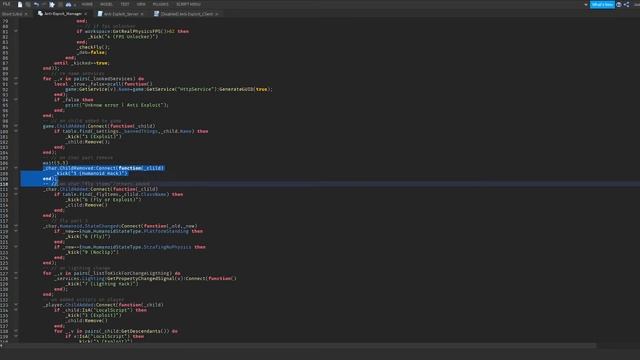Click the _player.ChildAdded:Connect line

point(103,304)
